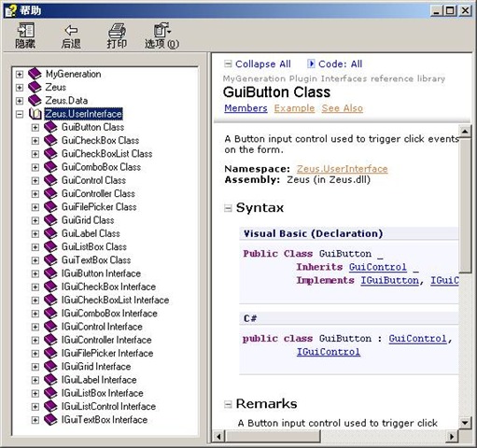This screenshot has width=477, height=448.
Task: Click the Hide (隐藏) toolbar icon
Action: point(25,31)
